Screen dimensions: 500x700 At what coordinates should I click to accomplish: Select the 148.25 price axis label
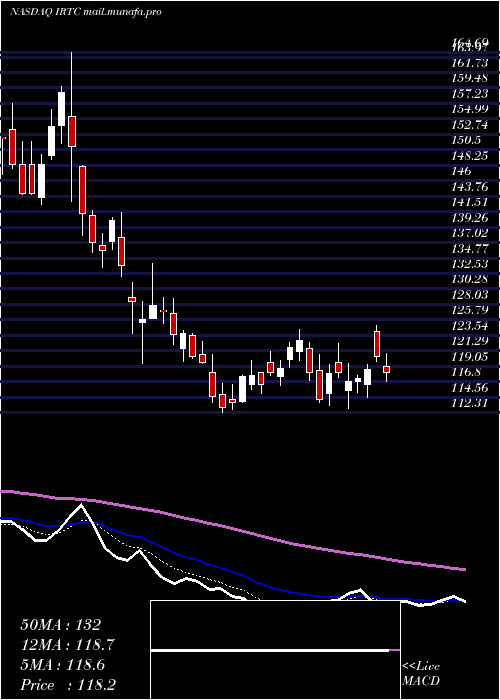[470, 155]
